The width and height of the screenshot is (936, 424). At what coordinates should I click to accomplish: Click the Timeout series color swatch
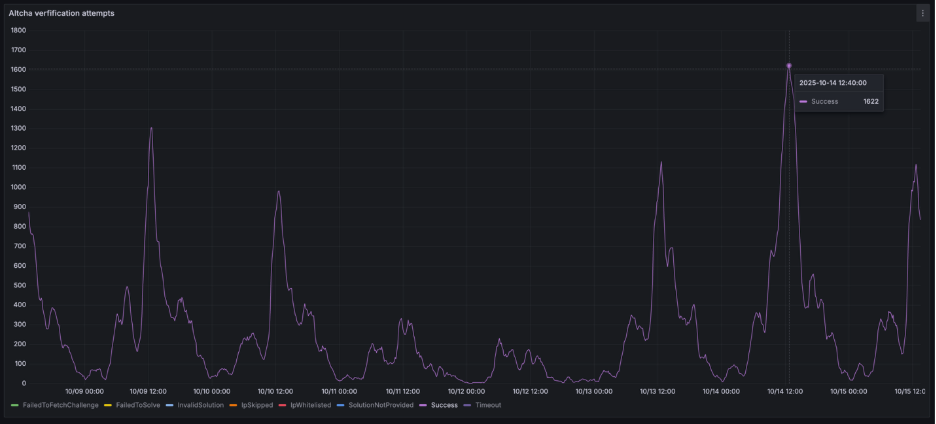tap(468, 405)
